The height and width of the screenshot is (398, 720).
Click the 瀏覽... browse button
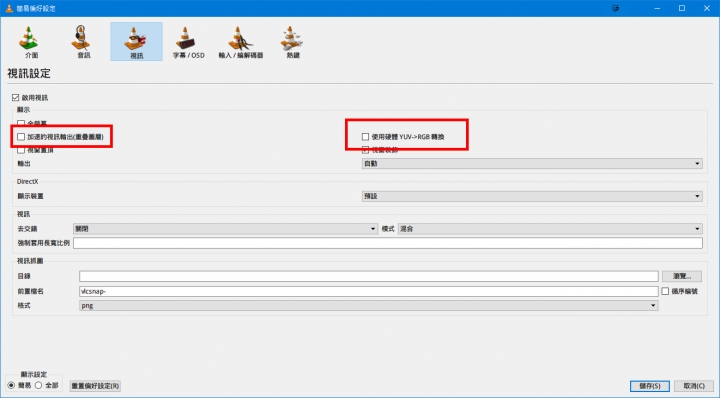click(x=682, y=276)
